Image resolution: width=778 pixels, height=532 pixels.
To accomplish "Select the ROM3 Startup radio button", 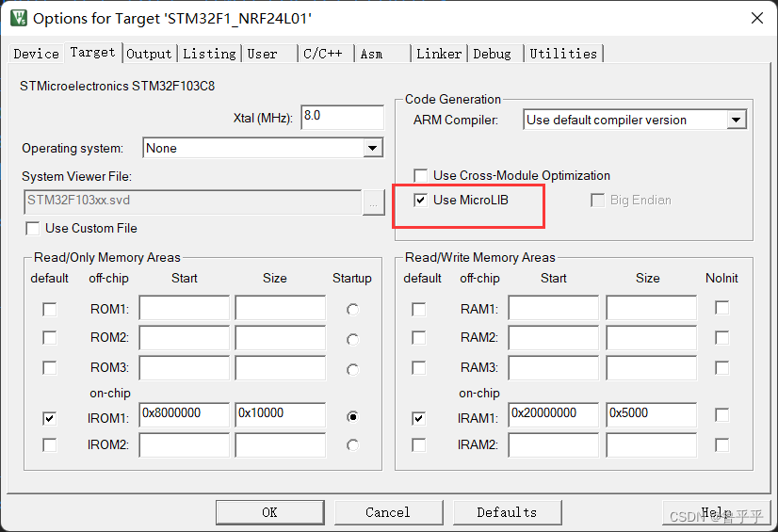I will point(353,369).
